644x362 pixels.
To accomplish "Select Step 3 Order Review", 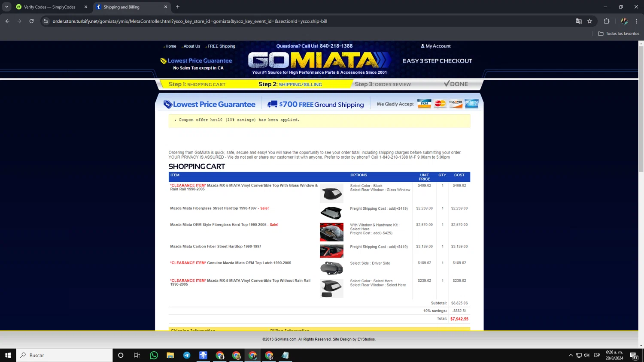I will click(383, 84).
